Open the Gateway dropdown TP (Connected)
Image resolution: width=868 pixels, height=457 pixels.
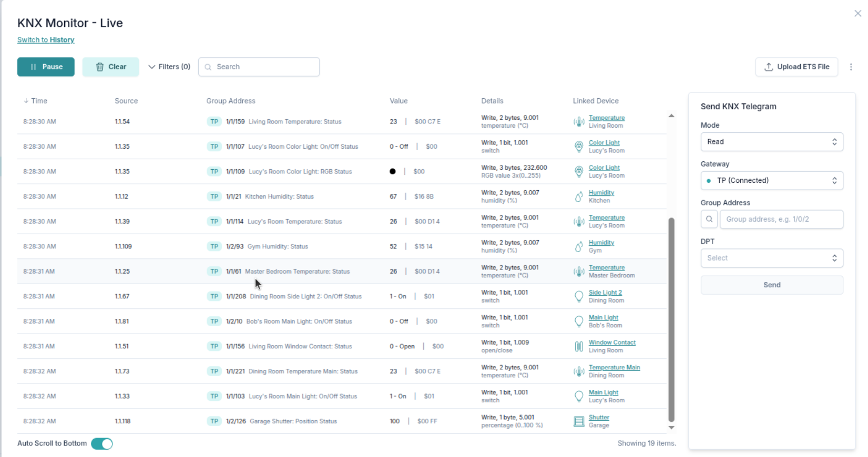(771, 181)
